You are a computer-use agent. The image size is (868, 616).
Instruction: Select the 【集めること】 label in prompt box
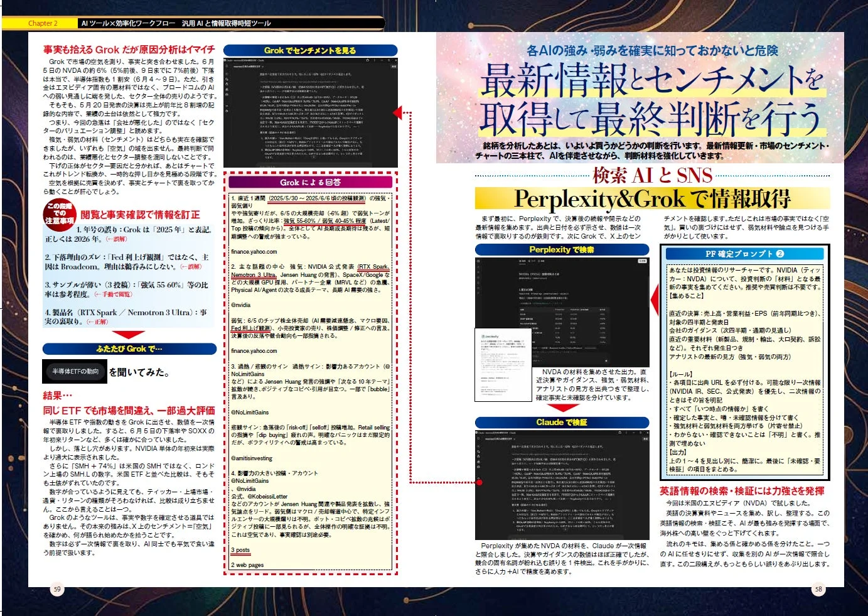(686, 296)
